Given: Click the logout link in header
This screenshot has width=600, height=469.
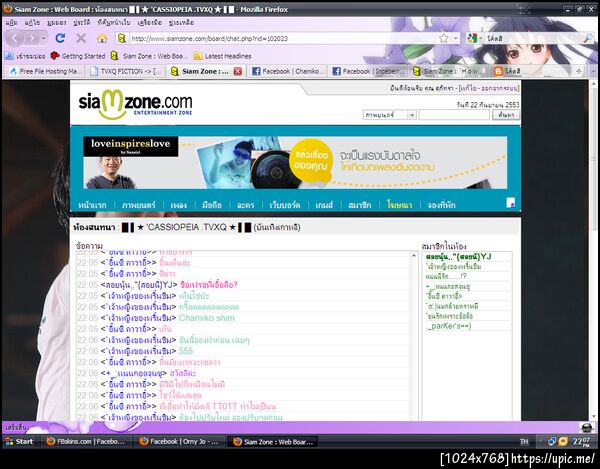Looking at the screenshot, I should [500, 88].
